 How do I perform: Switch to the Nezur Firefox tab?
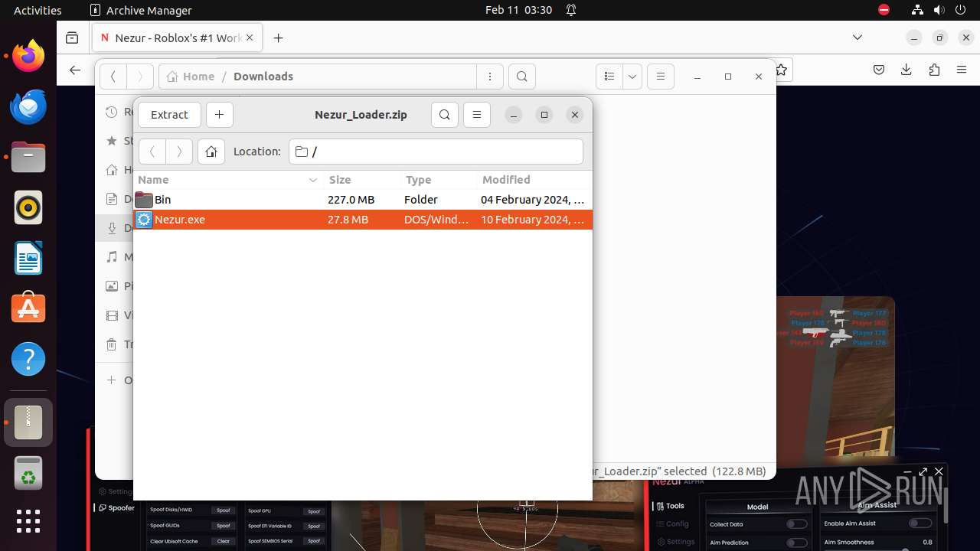177,37
